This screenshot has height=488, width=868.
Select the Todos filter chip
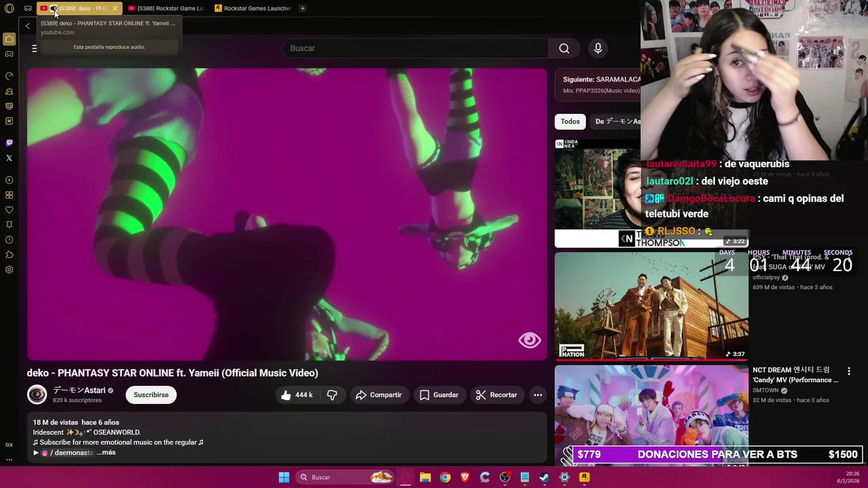pyautogui.click(x=570, y=121)
